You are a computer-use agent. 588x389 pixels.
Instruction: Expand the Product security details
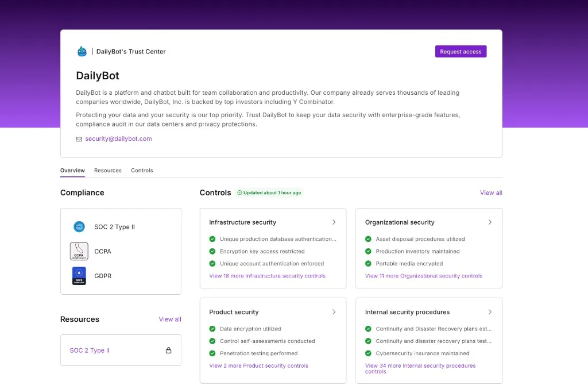pos(335,311)
